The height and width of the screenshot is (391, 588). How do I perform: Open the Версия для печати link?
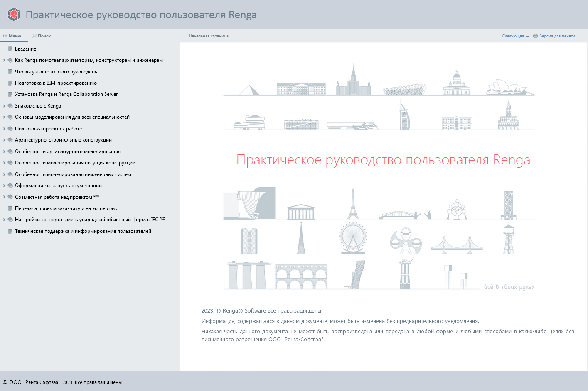(x=557, y=36)
